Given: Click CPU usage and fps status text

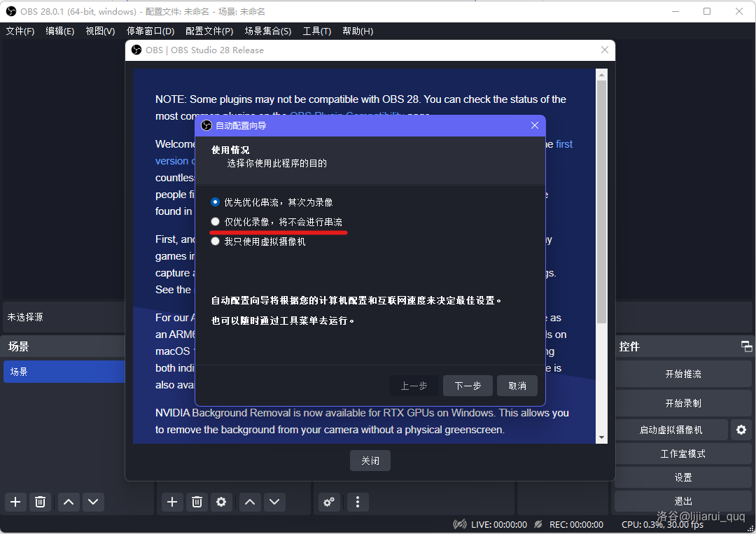Looking at the screenshot, I should coord(662,524).
